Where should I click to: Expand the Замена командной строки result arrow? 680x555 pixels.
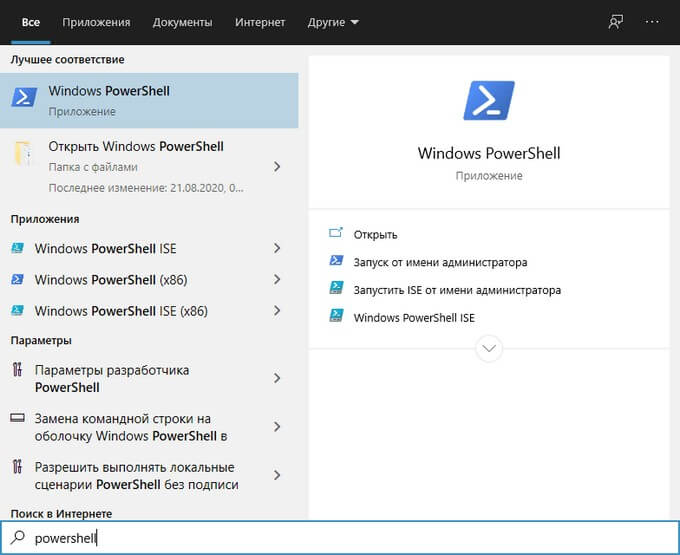tap(277, 427)
